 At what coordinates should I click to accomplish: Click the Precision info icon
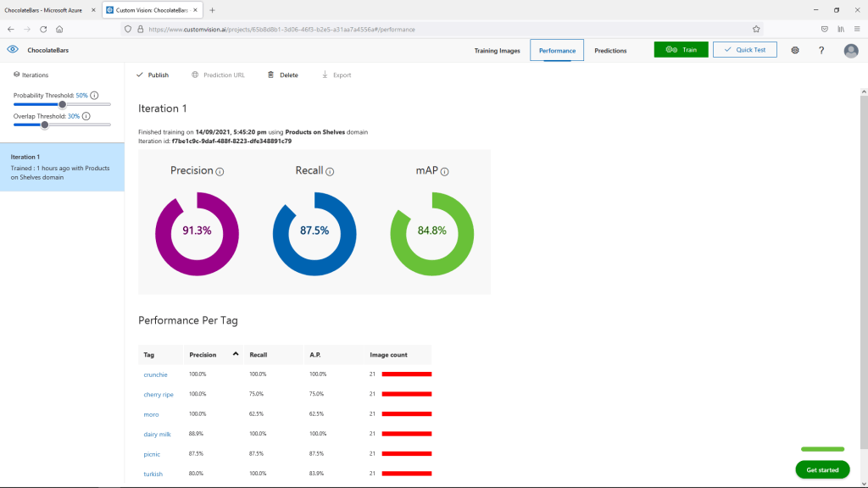(220, 171)
